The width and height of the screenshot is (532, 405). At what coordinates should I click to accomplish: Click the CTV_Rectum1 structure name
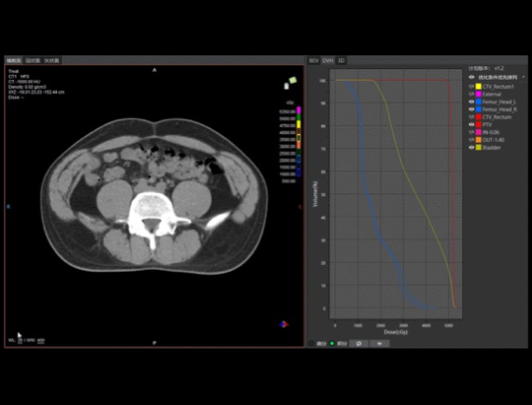[x=499, y=87]
